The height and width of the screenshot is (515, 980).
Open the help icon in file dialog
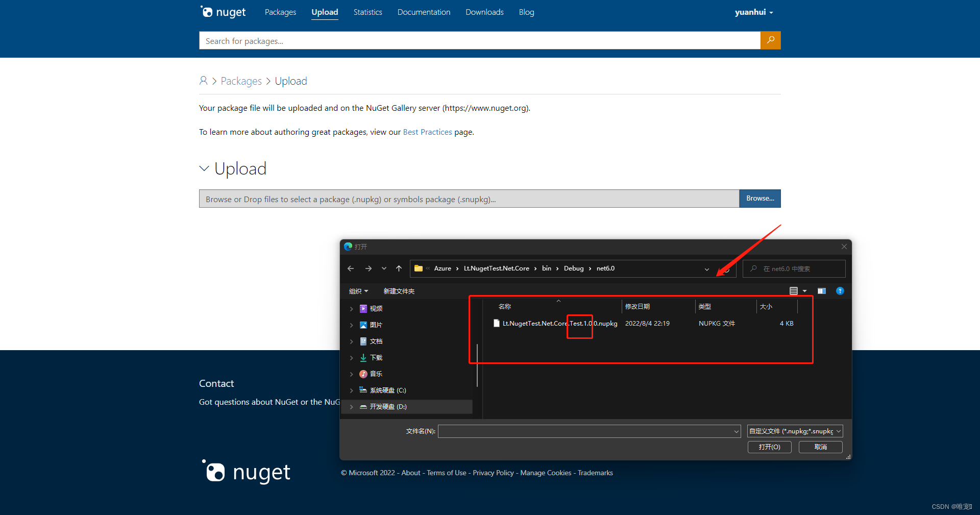pos(840,291)
